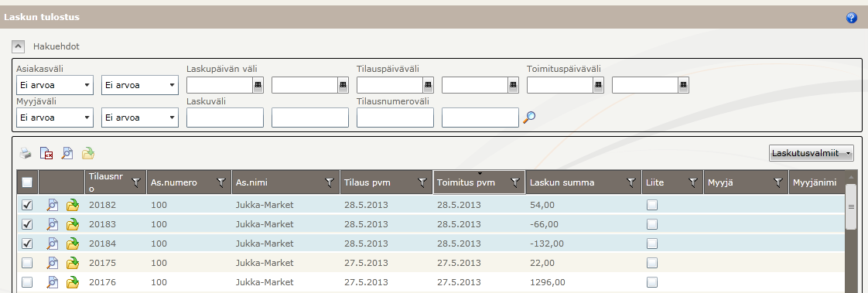Open the calendar picker for first Laskupäivän väli field
Screen dimensions: 868x293
click(x=258, y=84)
